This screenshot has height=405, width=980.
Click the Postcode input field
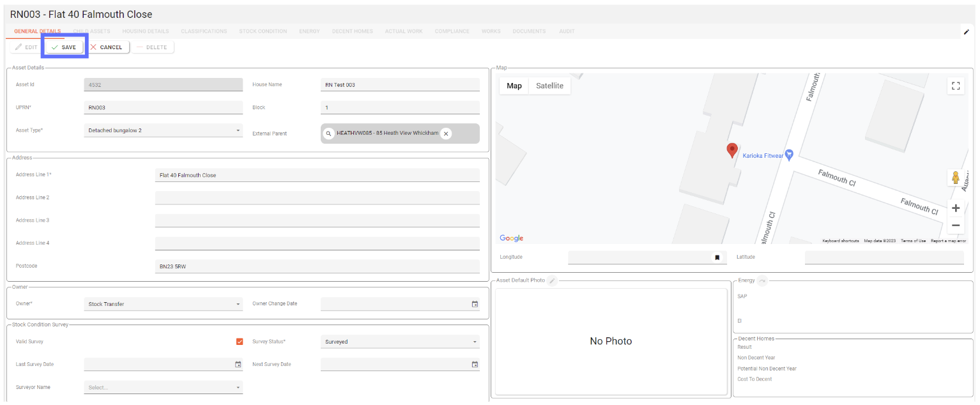(317, 266)
